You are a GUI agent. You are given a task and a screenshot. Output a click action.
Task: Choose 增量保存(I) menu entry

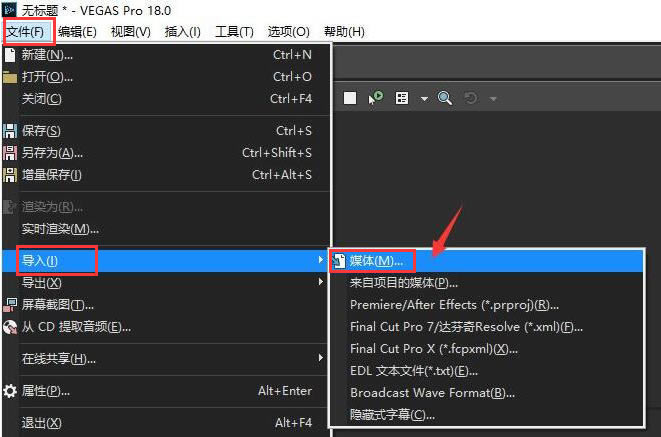coord(166,174)
